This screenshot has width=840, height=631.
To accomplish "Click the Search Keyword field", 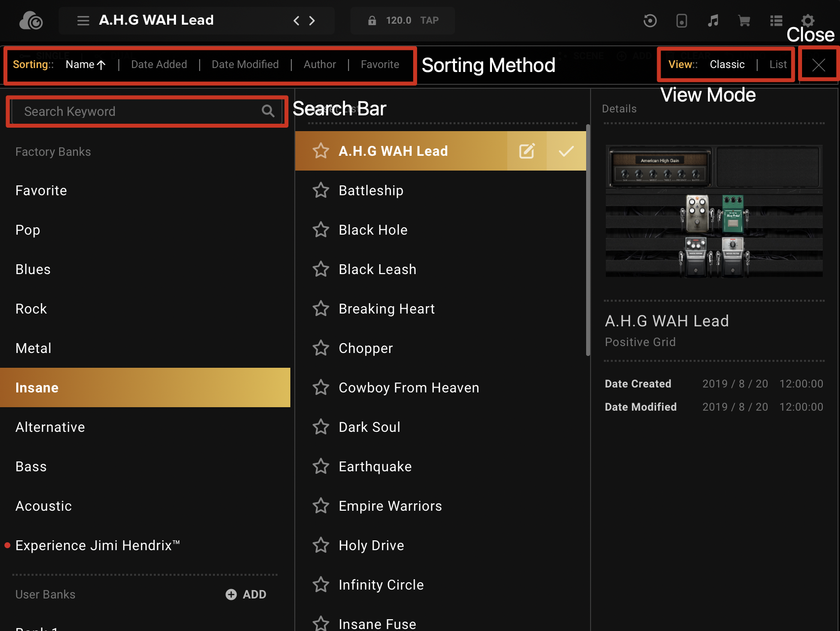I will (146, 111).
